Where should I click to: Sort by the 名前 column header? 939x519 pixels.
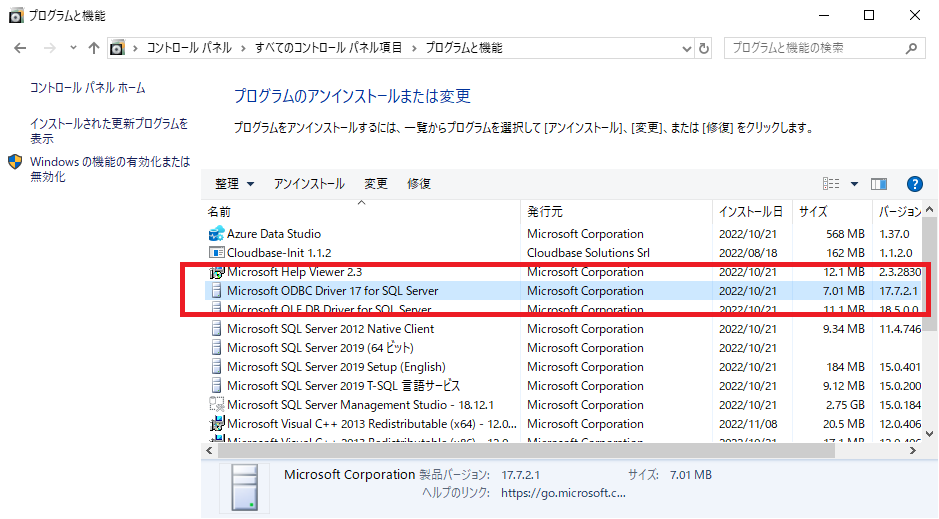[361, 212]
